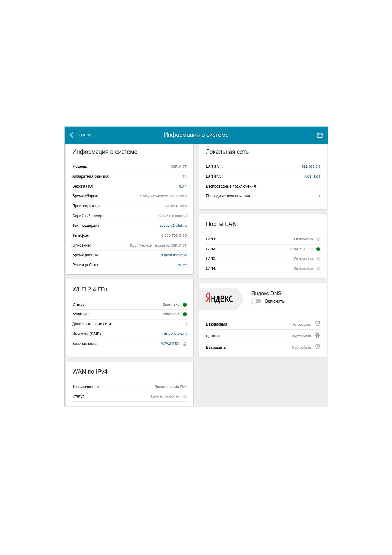392x555 pixels.
Task: Open the LAN IPv4 address 192.168.0.1
Action: point(310,166)
